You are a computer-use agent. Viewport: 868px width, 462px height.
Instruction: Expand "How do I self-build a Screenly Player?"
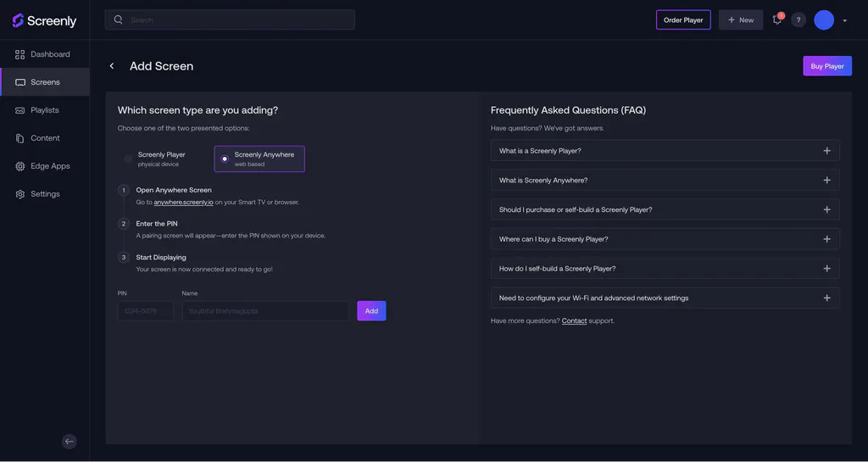665,269
